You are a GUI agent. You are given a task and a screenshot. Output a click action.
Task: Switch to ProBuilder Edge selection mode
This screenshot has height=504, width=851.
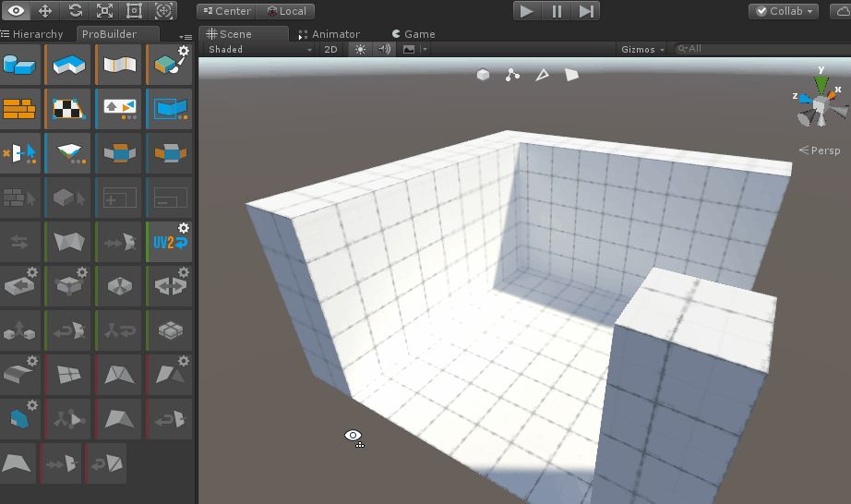pos(542,75)
